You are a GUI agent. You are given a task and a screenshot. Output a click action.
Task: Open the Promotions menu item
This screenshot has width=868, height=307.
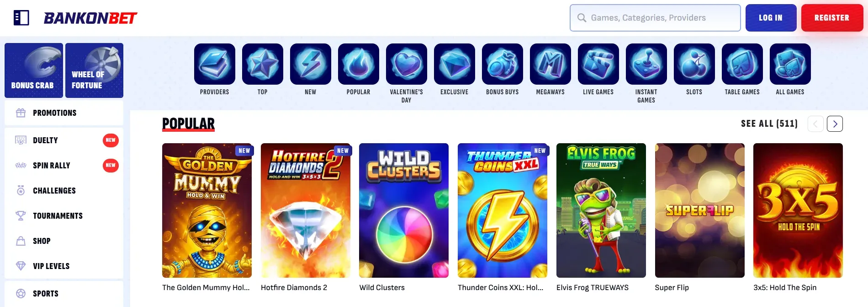(x=64, y=113)
